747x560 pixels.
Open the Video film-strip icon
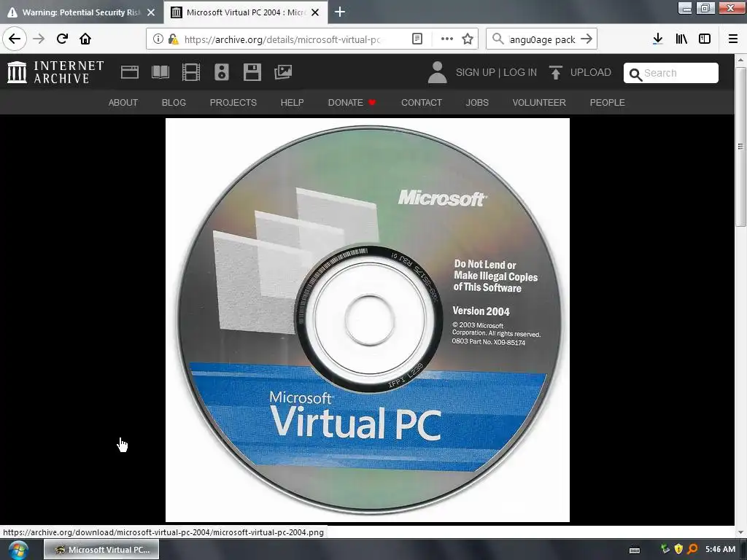(x=191, y=72)
